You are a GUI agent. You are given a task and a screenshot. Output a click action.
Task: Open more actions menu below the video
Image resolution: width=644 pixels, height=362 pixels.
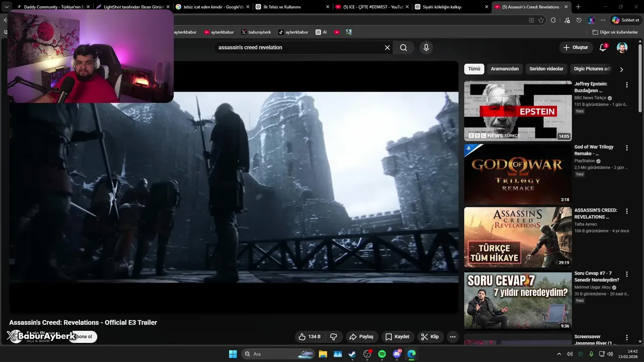point(453,337)
